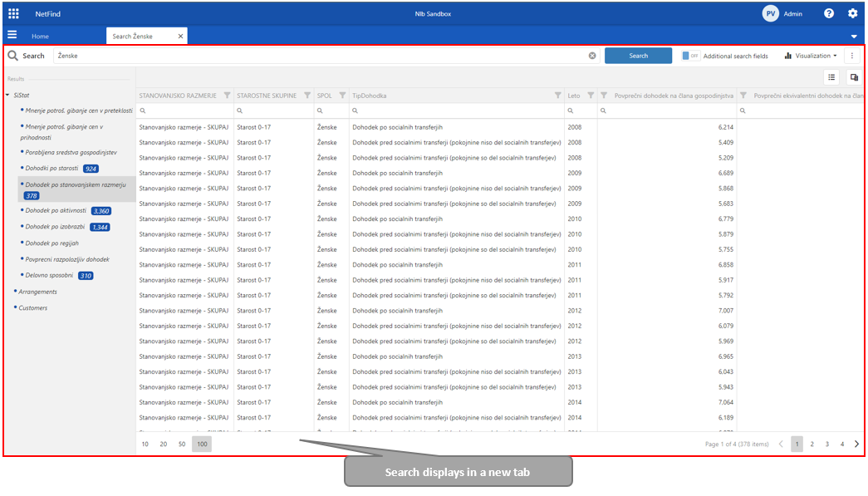Image resolution: width=868 pixels, height=496 pixels.
Task: Click the help question mark icon
Action: point(829,13)
